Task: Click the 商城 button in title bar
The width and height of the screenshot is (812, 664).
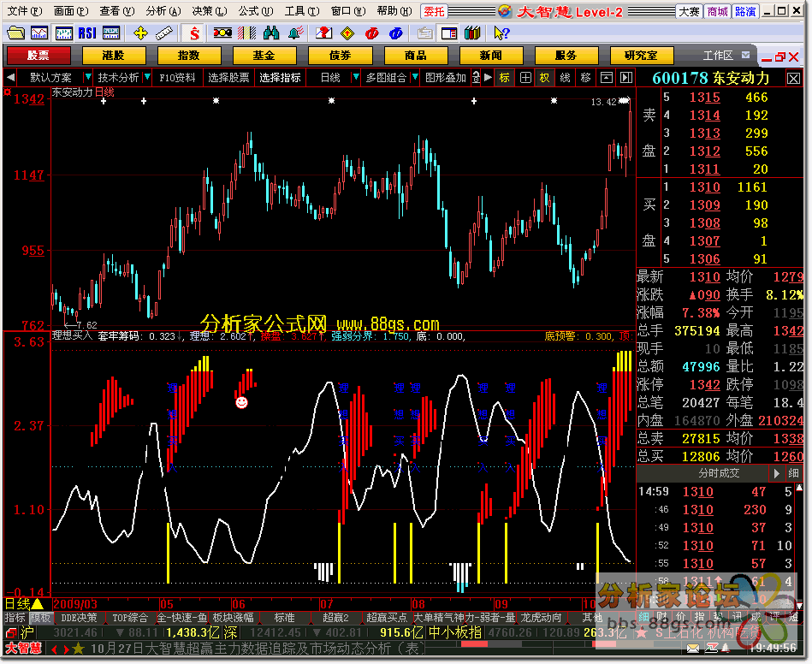Action: coord(718,11)
